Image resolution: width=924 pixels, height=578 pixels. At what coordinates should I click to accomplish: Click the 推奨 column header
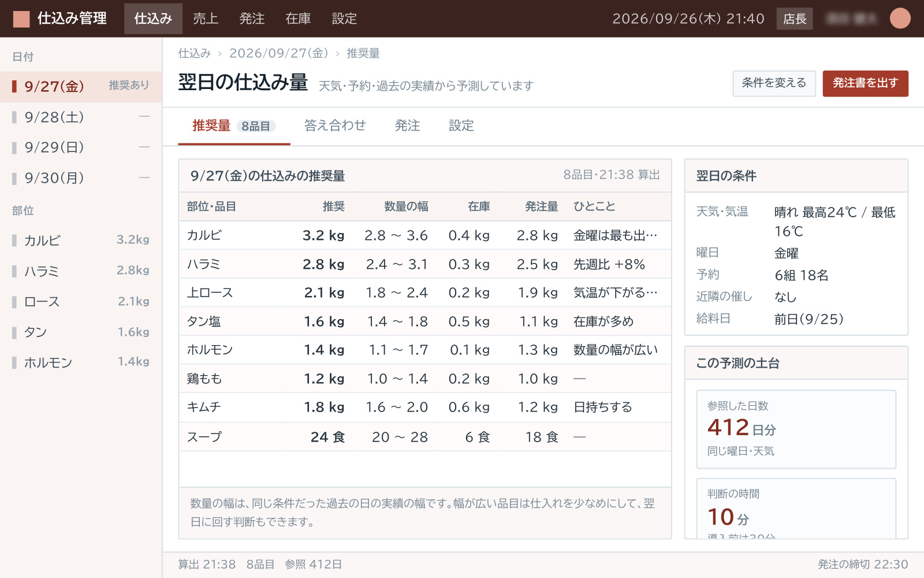pyautogui.click(x=333, y=206)
